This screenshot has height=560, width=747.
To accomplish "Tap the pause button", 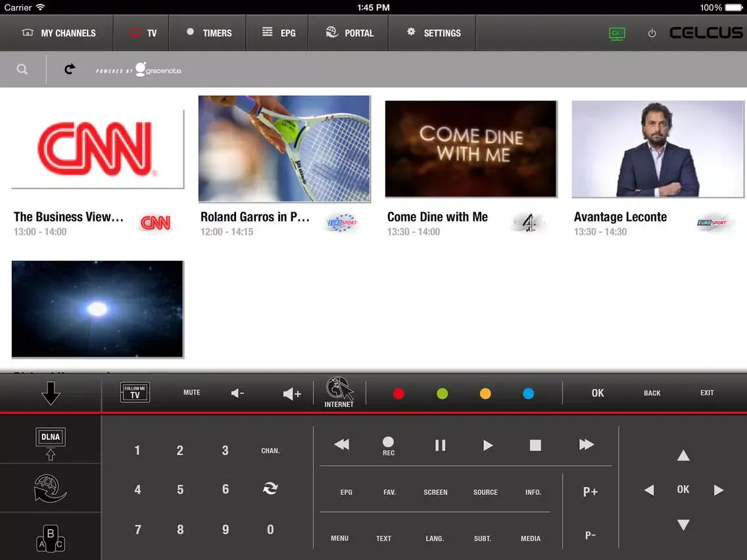I will [440, 445].
